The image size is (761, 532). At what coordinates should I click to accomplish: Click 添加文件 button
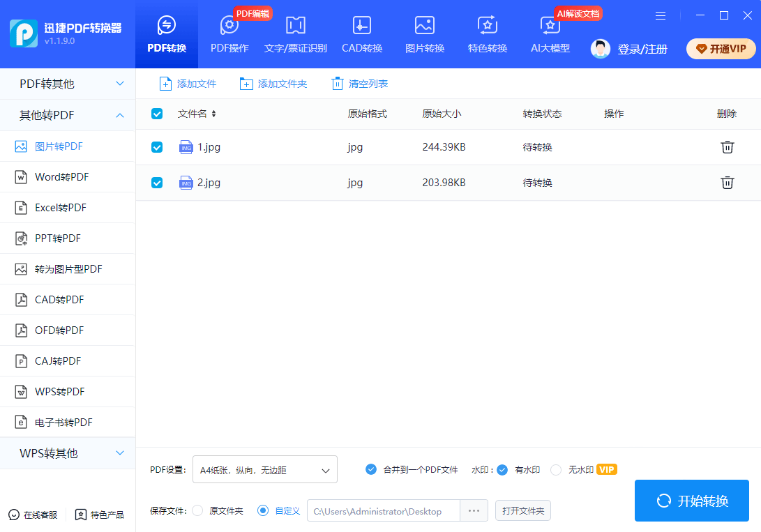(x=188, y=84)
